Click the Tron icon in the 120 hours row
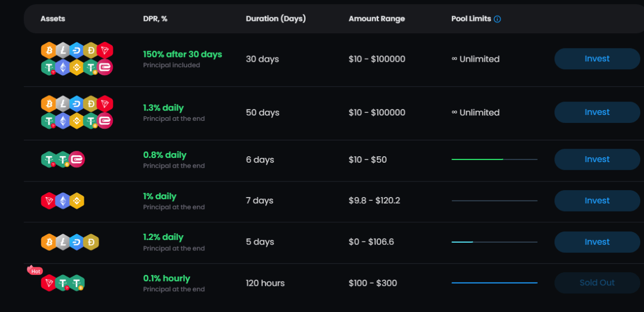 point(48,282)
